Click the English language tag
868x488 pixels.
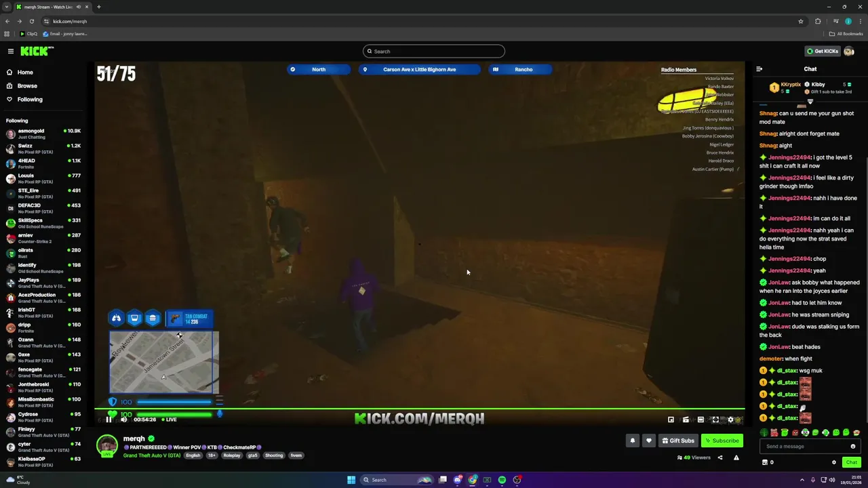(193, 455)
